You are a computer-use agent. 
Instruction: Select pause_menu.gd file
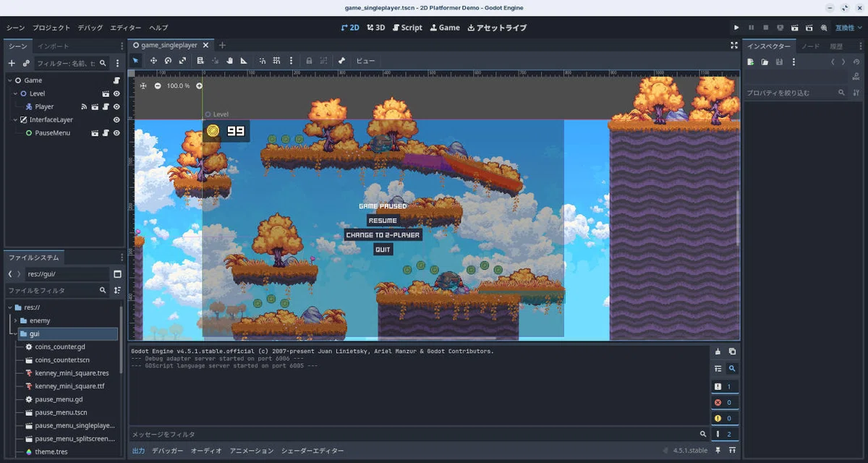(59, 399)
